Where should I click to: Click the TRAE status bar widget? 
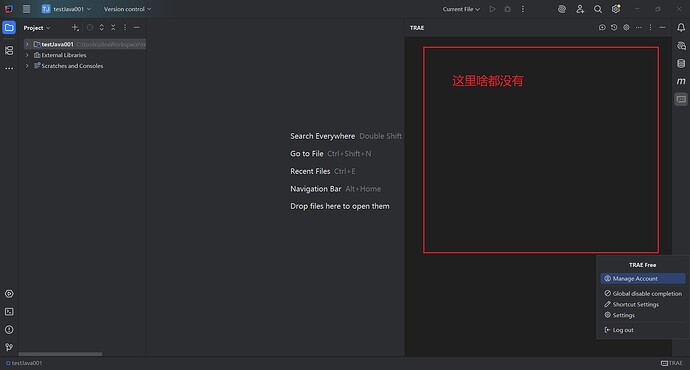click(x=672, y=363)
